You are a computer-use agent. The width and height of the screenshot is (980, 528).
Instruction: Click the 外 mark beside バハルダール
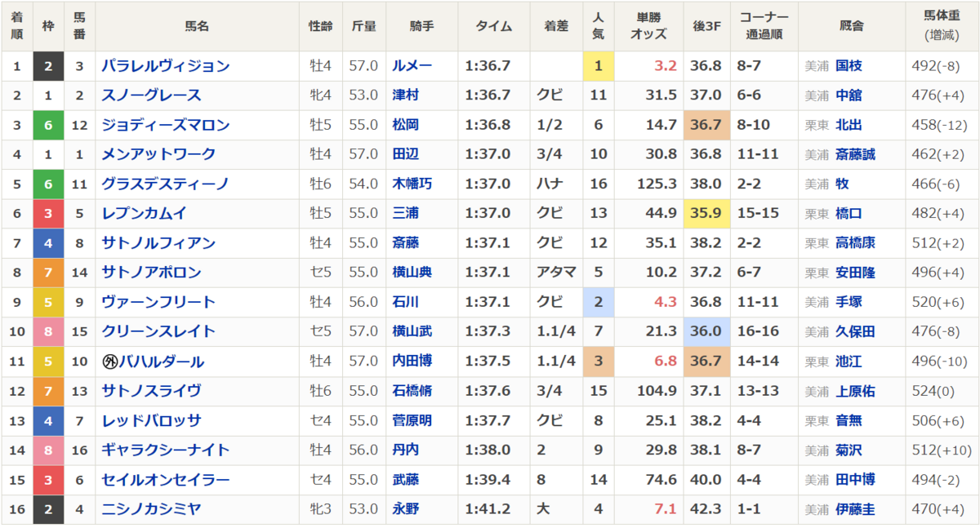tap(110, 362)
